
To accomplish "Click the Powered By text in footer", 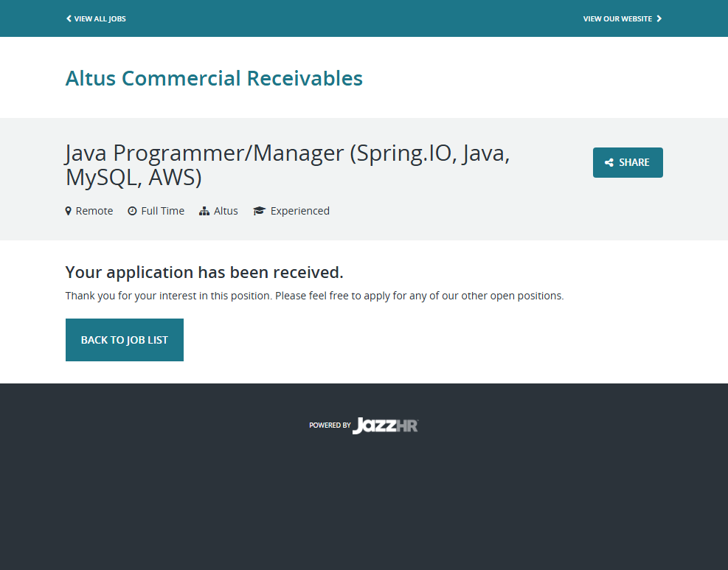I will [330, 425].
